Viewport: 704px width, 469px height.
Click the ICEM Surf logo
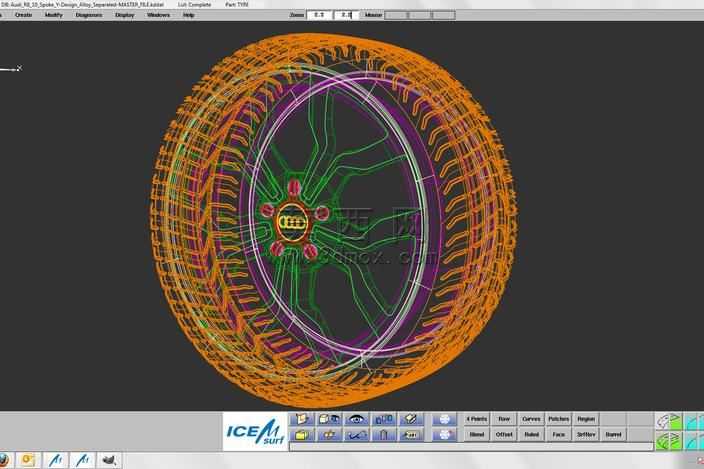[x=255, y=432]
